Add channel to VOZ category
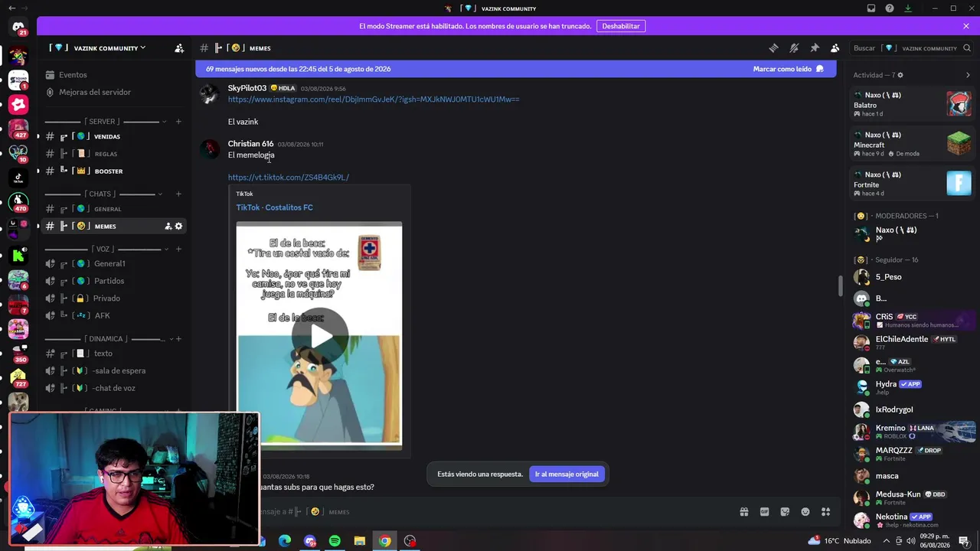The height and width of the screenshot is (551, 980). [x=178, y=249]
